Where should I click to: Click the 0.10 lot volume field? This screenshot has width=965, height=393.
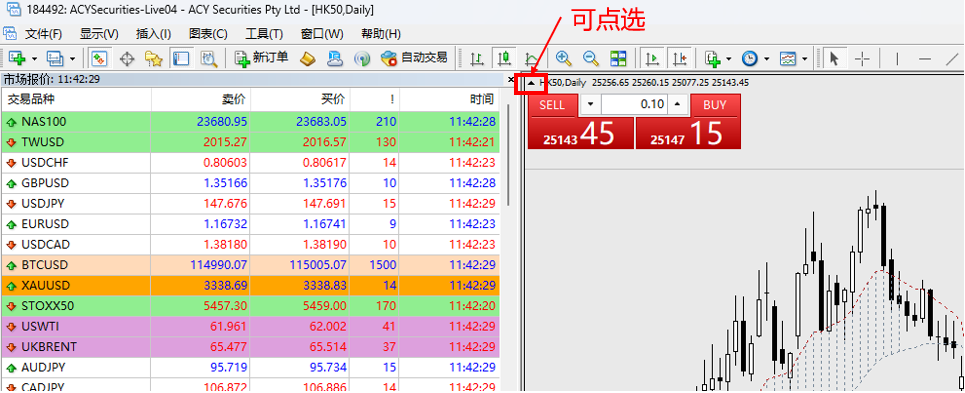634,105
